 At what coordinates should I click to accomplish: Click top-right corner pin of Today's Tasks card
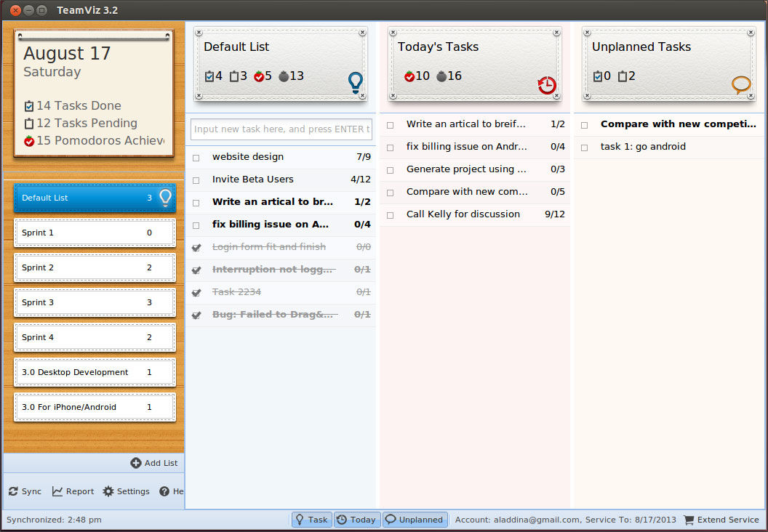point(556,33)
